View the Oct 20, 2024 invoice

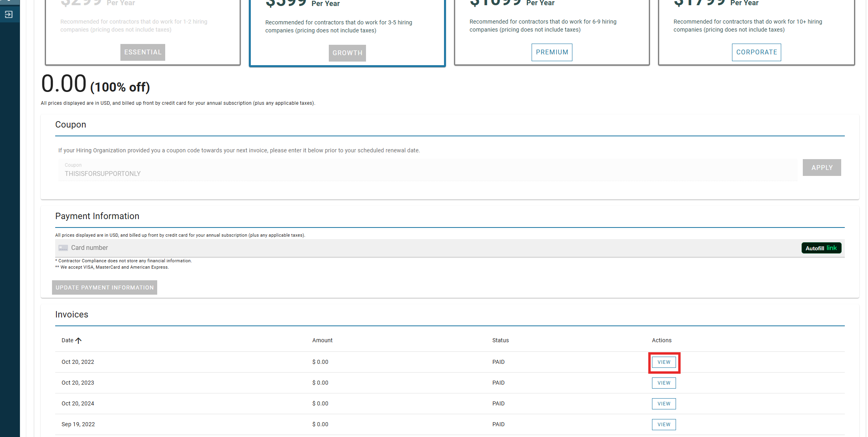[664, 404]
